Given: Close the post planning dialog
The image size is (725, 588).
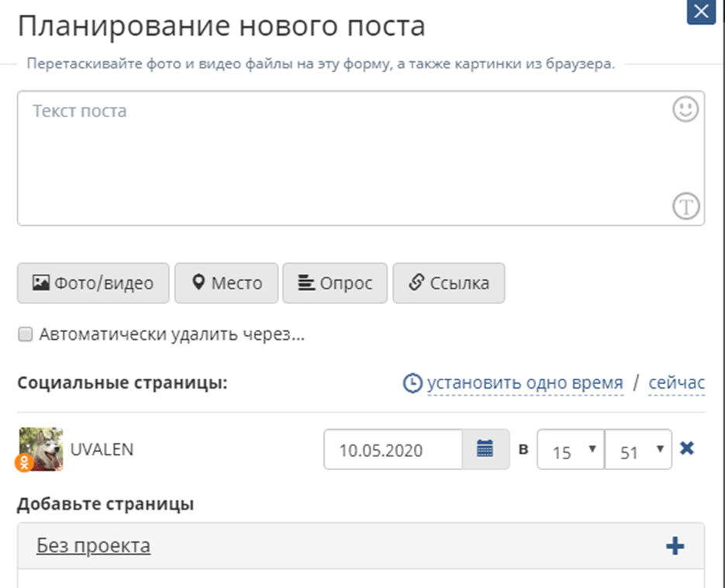Looking at the screenshot, I should coord(702,11).
